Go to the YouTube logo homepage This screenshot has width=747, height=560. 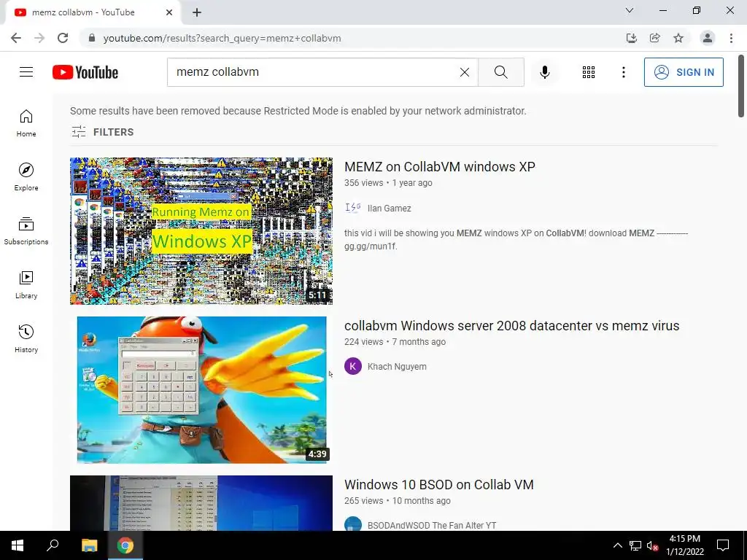click(85, 72)
